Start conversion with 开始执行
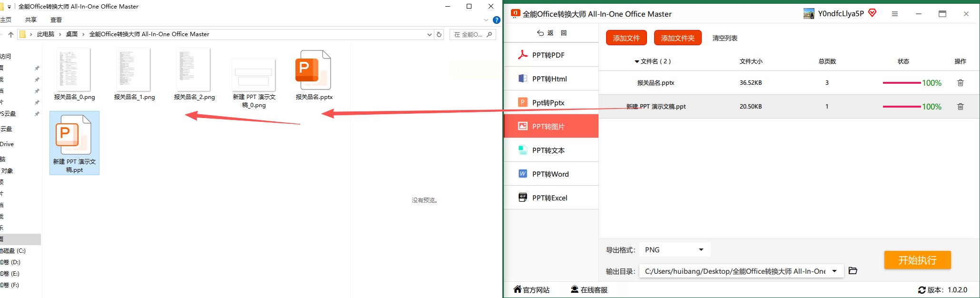The height and width of the screenshot is (298, 980). pyautogui.click(x=917, y=260)
